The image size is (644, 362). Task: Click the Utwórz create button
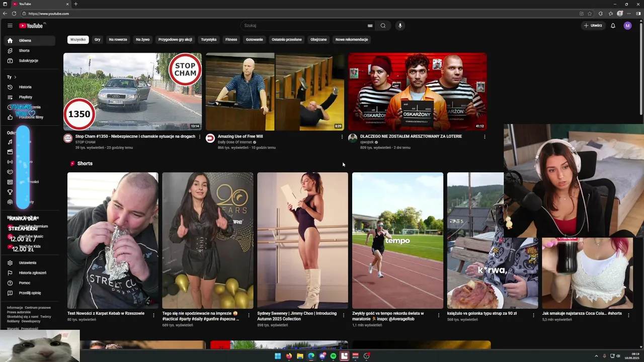(593, 26)
